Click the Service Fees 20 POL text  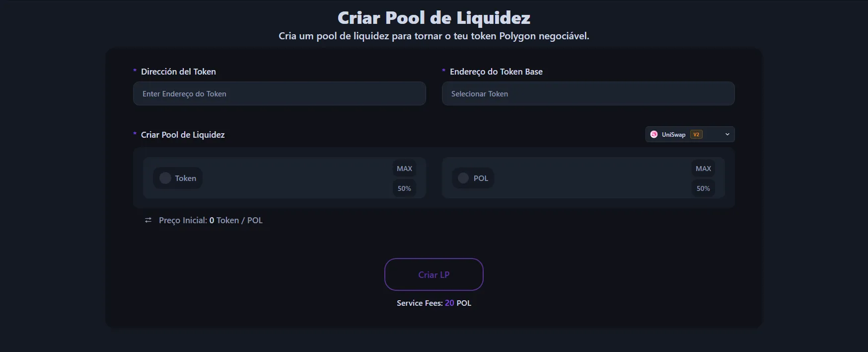(x=434, y=303)
